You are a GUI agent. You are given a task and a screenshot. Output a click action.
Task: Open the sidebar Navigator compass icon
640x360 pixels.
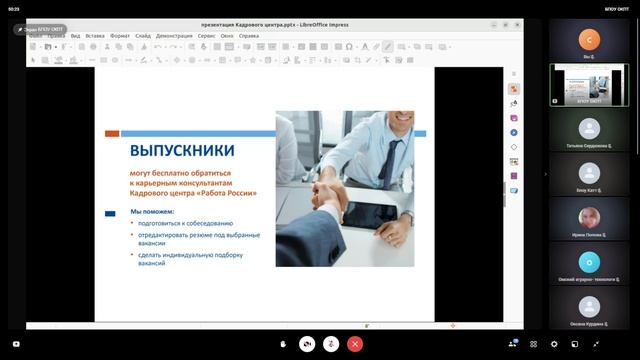coord(514,133)
